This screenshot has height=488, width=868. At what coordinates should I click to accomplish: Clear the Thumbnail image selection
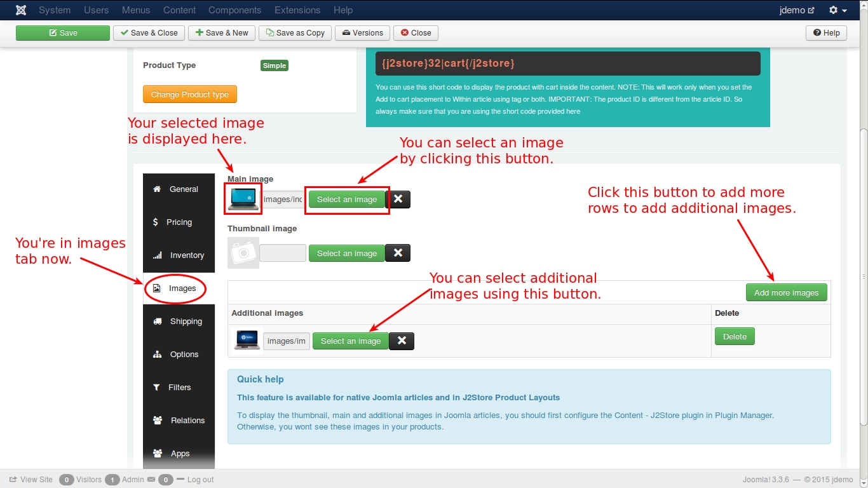tap(398, 253)
